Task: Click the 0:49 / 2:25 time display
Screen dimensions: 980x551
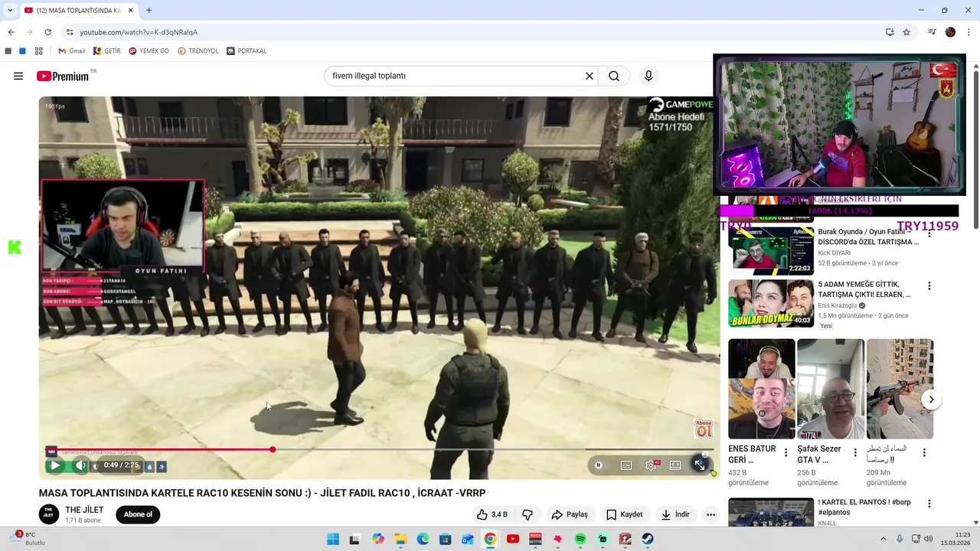Action: pos(121,465)
